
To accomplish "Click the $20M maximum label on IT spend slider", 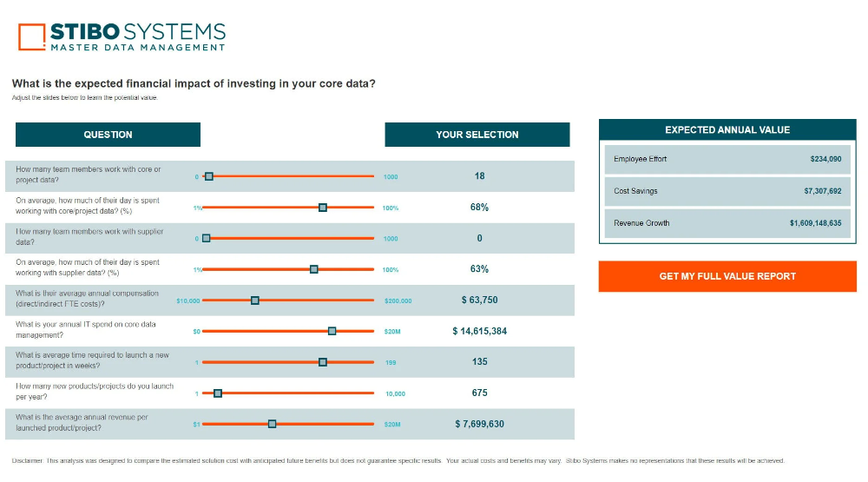I will click(x=392, y=332).
